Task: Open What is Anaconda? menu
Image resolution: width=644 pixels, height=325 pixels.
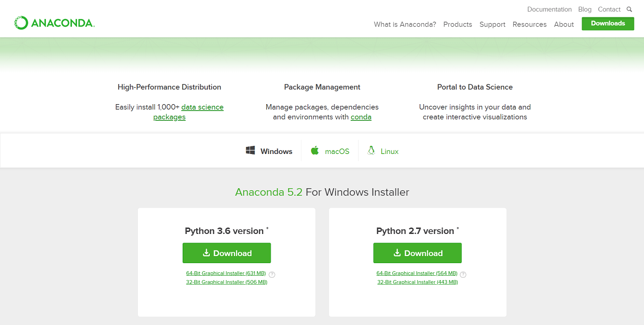Action: tap(405, 24)
